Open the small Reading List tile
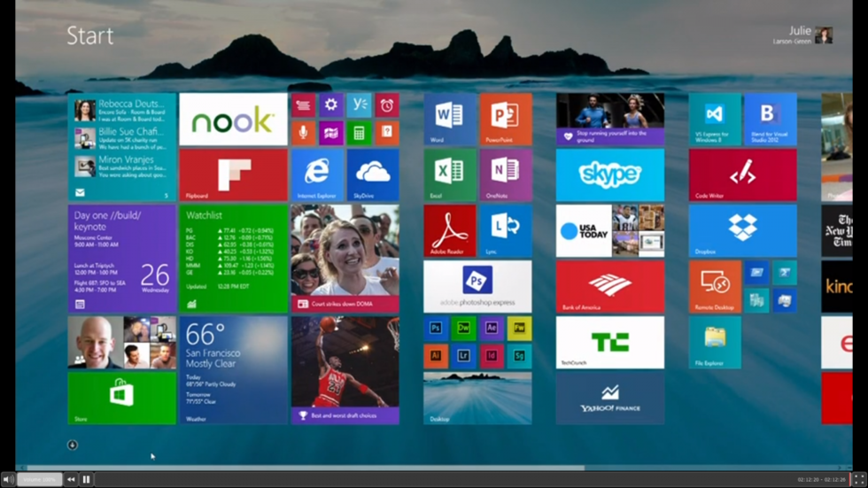This screenshot has width=868, height=488. point(303,105)
